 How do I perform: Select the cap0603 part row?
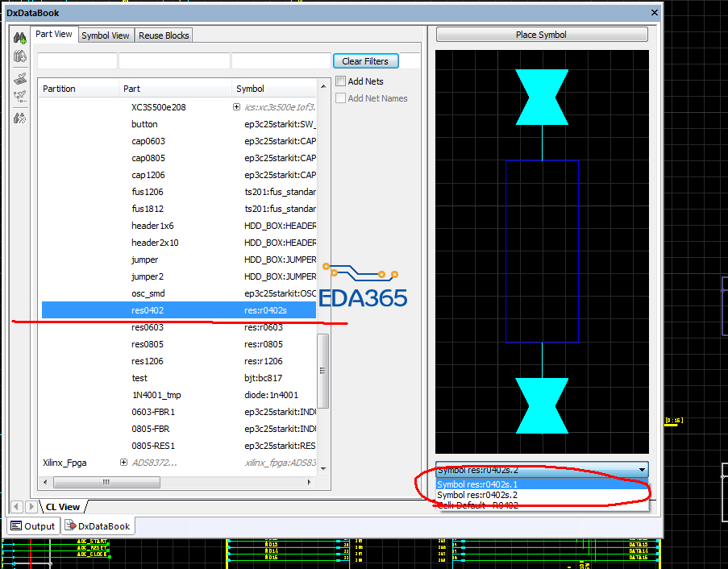(179, 141)
